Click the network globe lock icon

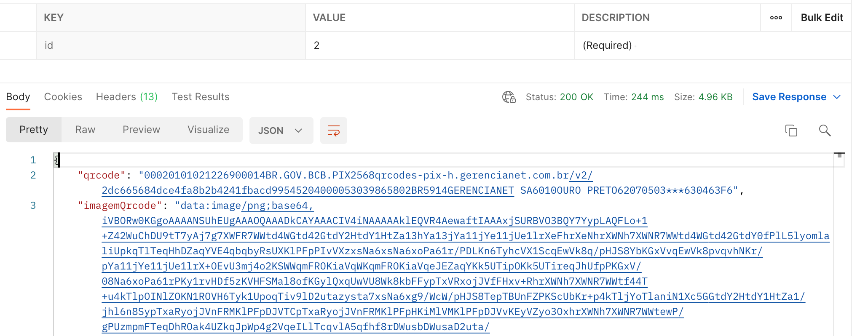[509, 97]
